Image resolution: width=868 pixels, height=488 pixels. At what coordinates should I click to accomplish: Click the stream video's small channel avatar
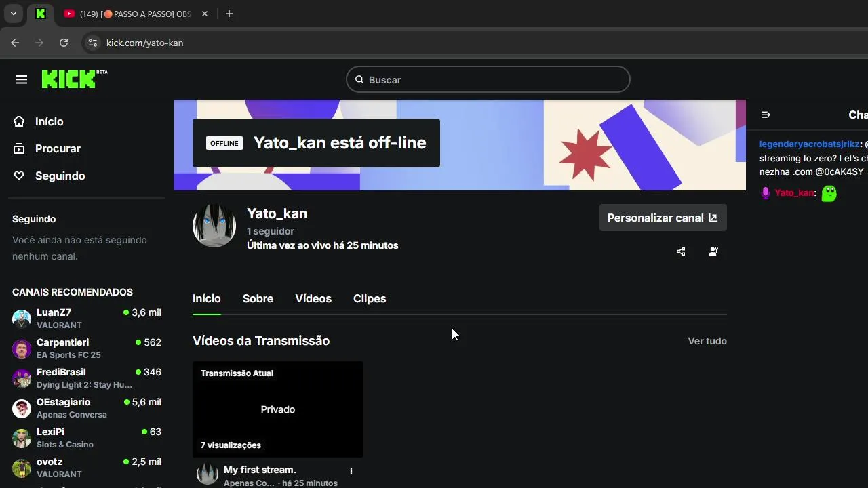[207, 474]
